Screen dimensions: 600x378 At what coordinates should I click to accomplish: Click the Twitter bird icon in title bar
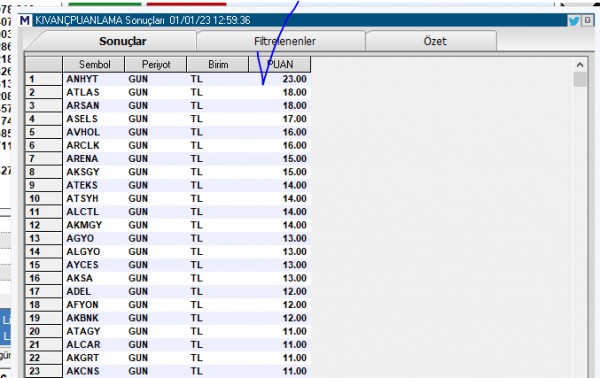point(573,21)
